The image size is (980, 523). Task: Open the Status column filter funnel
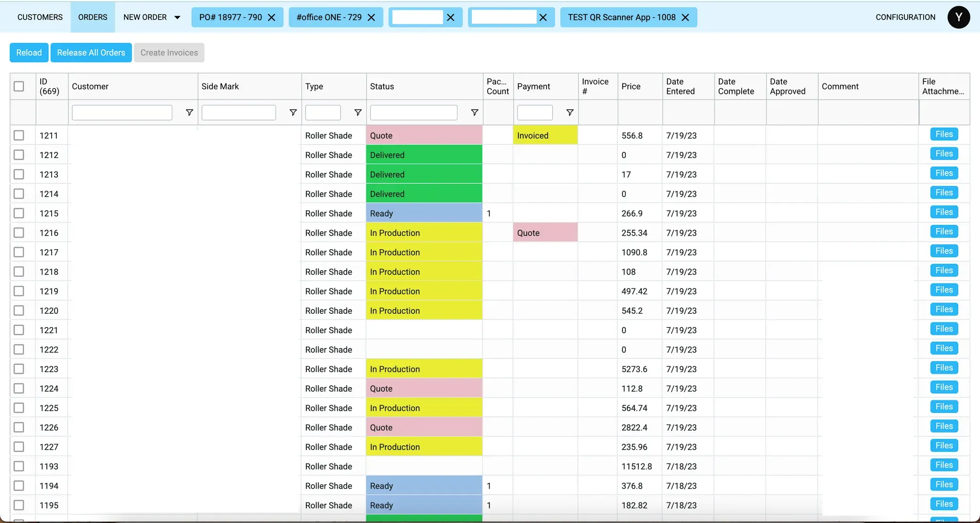(x=475, y=113)
